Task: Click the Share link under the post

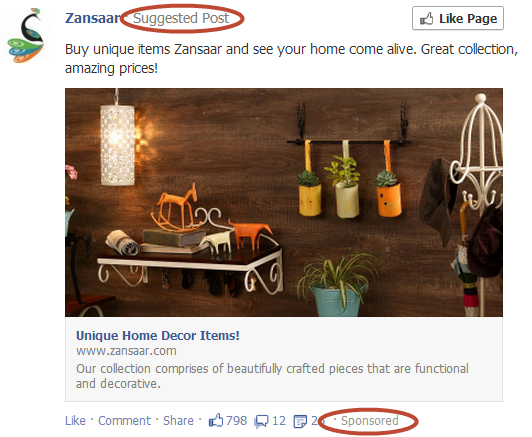Action: (x=178, y=421)
